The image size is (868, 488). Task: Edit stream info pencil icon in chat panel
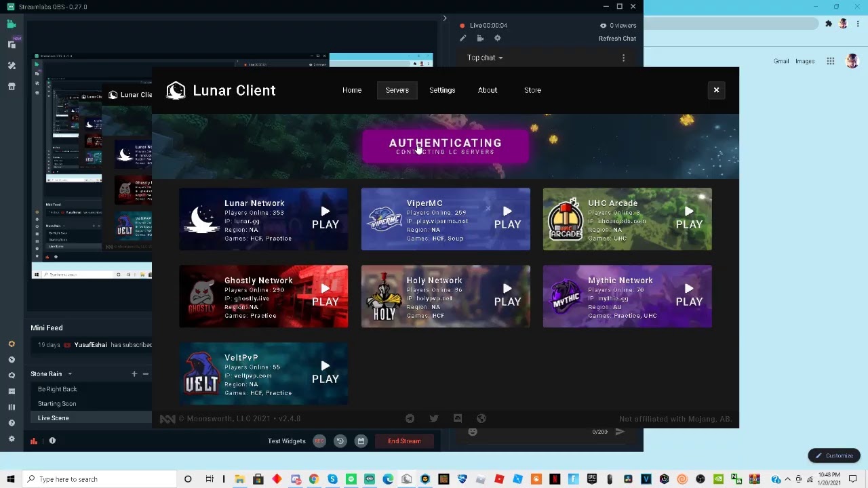462,39
